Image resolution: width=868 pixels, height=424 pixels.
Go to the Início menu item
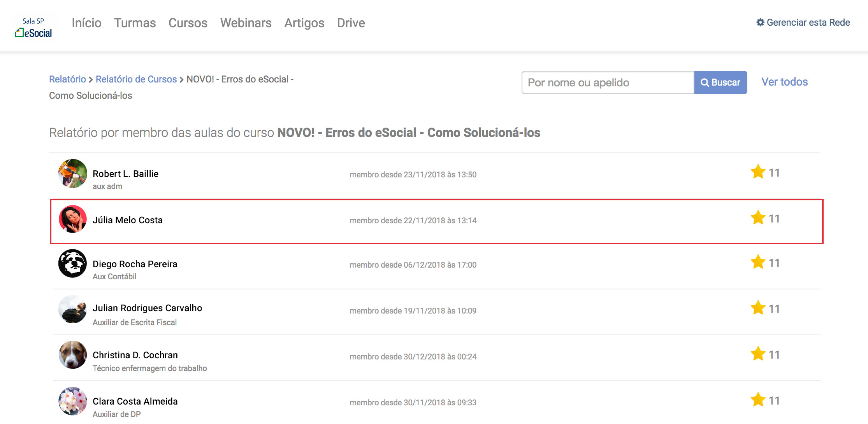coord(86,23)
